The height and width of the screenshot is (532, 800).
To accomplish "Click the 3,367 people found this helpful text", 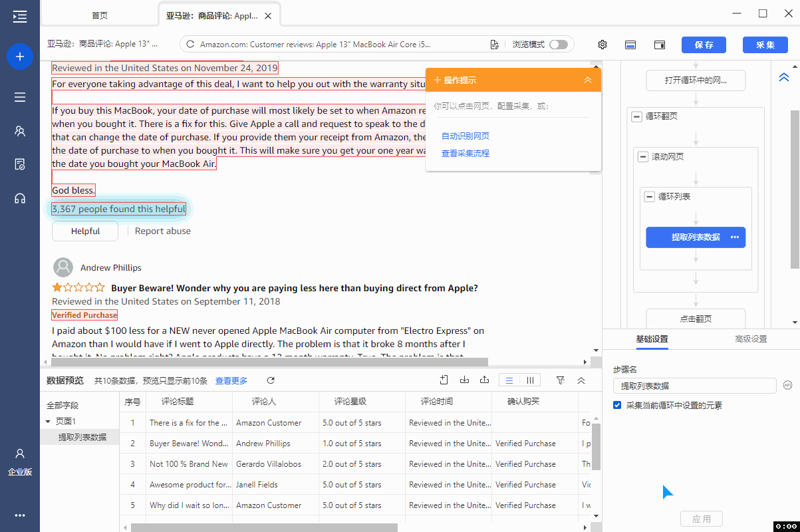I will click(119, 209).
